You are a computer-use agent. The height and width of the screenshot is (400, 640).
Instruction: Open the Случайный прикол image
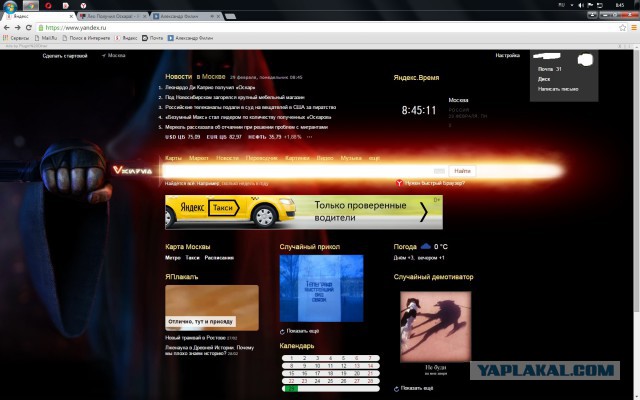322,288
